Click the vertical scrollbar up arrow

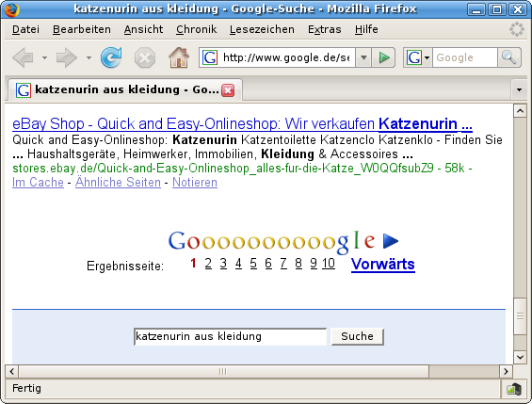(520, 111)
